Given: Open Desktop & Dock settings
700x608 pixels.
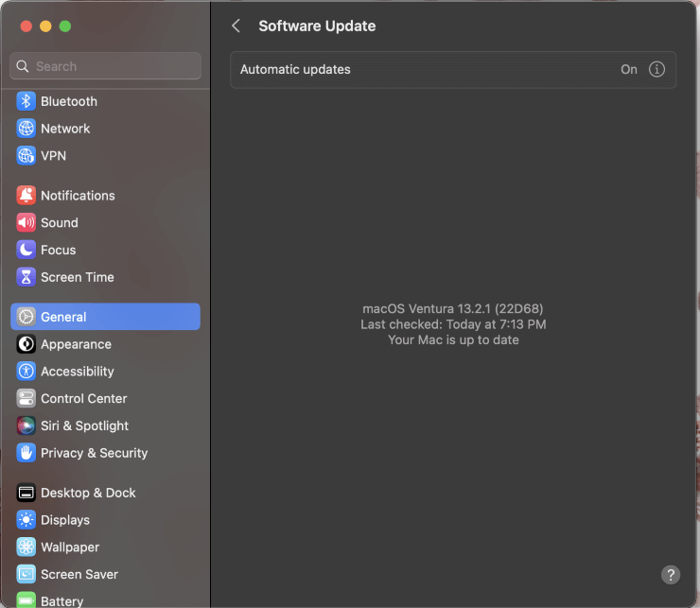Looking at the screenshot, I should [88, 493].
